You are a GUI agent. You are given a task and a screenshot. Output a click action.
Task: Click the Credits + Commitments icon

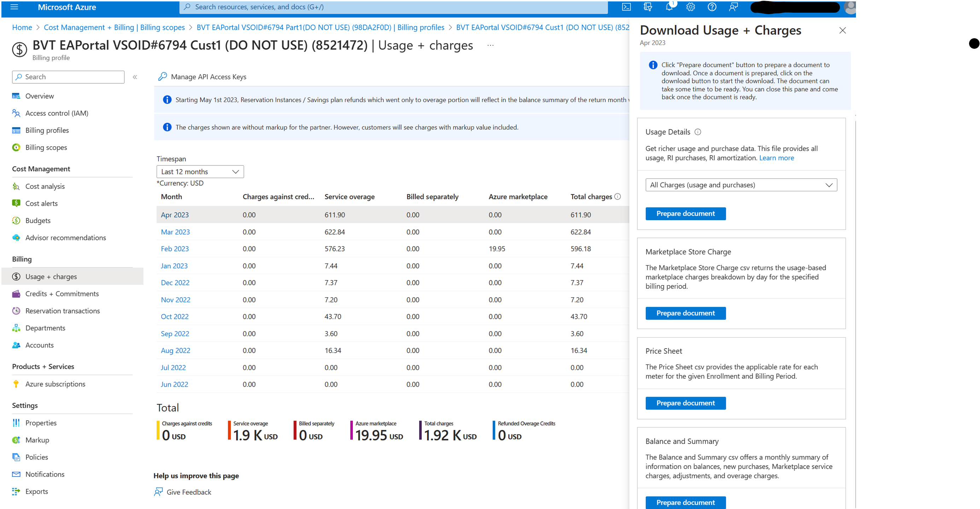[x=16, y=293]
